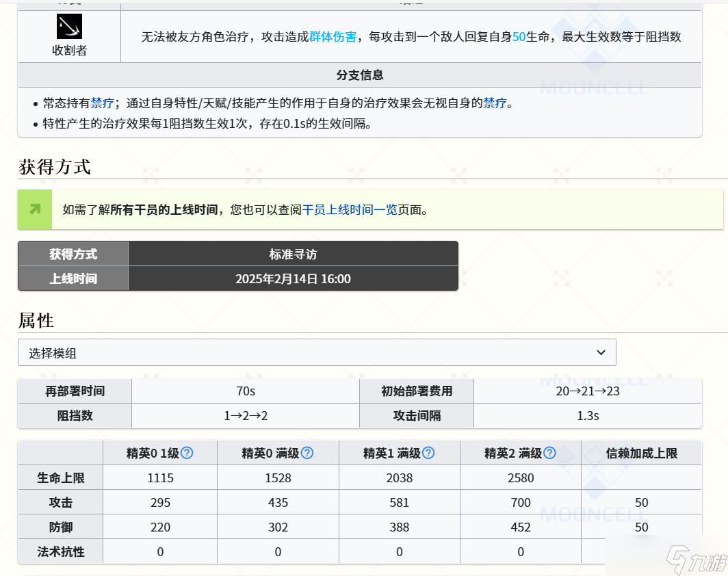The height and width of the screenshot is (576, 728).
Task: Click the 信赖加成上限 column header
Action: 642,453
